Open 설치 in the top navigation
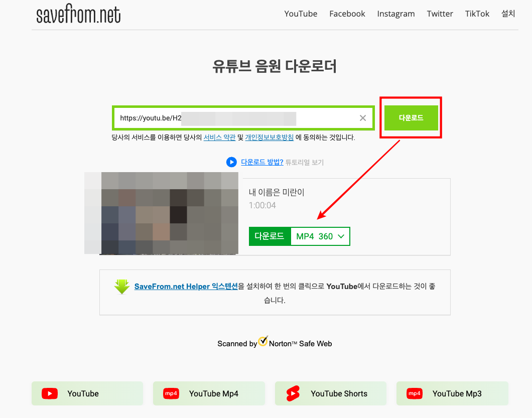532x418 pixels. (508, 14)
